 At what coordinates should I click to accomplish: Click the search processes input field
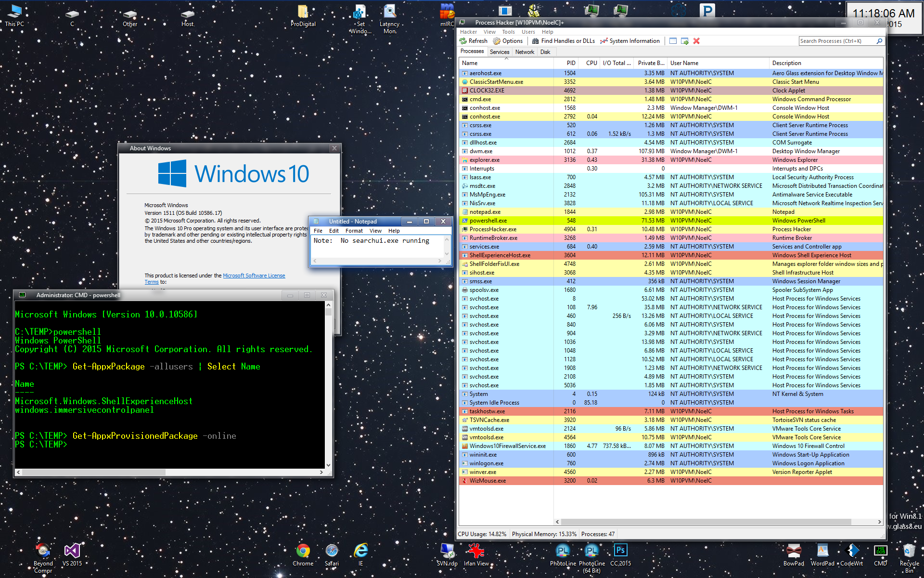(x=836, y=41)
